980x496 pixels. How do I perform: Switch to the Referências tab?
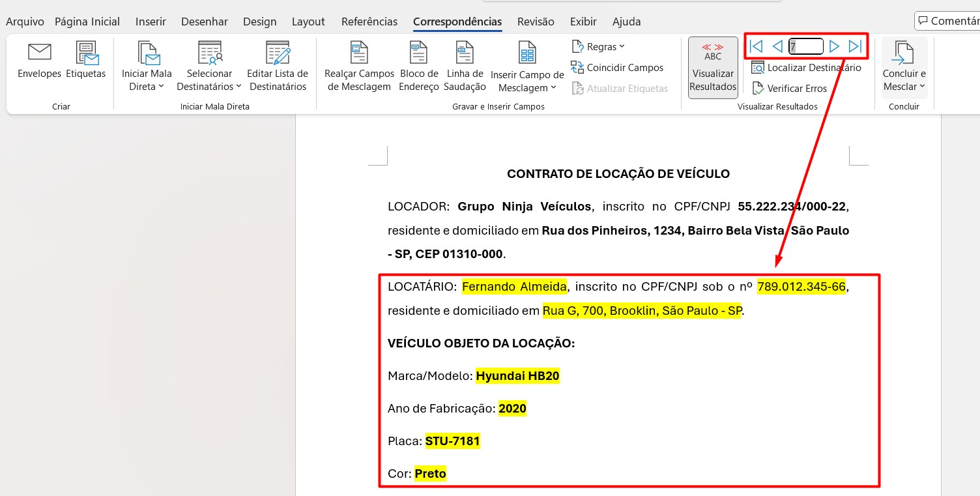click(369, 22)
